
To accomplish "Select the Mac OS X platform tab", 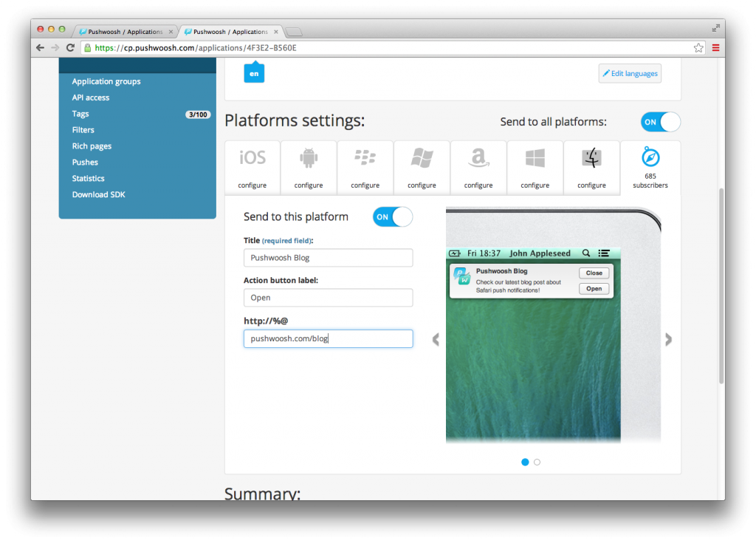I will pyautogui.click(x=591, y=168).
